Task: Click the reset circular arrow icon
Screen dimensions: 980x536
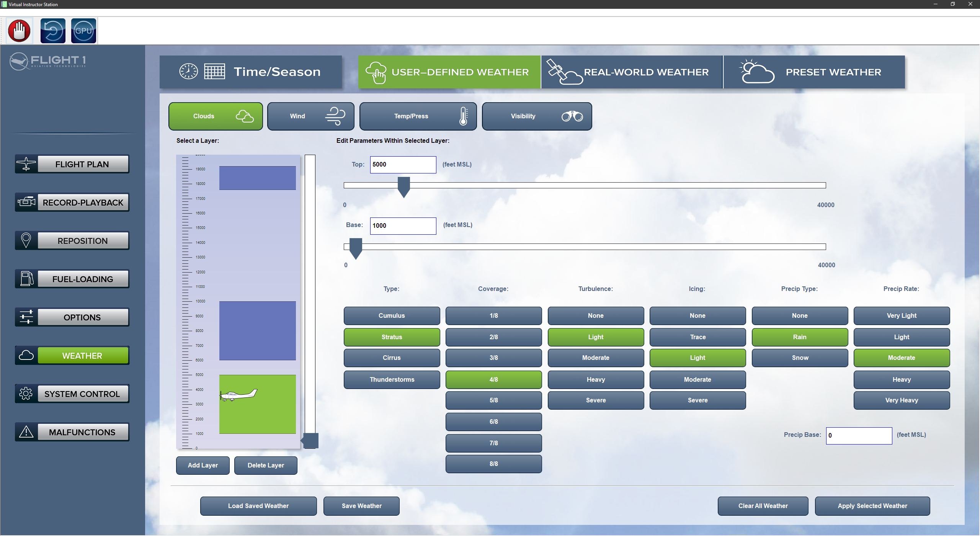Action: point(53,31)
